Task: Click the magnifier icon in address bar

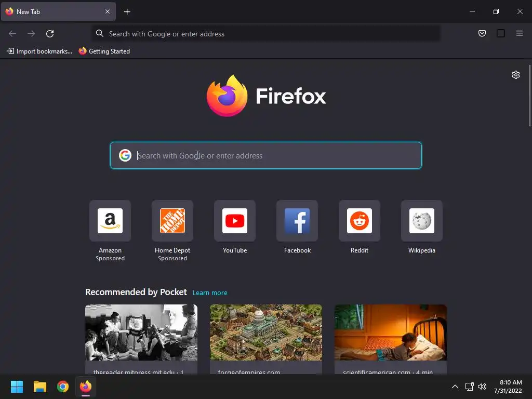Action: (x=99, y=33)
